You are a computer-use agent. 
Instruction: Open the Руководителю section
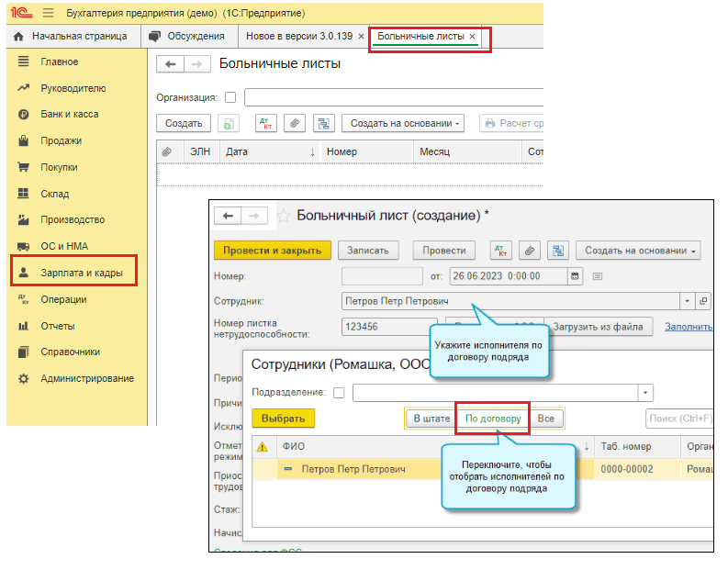coord(73,88)
